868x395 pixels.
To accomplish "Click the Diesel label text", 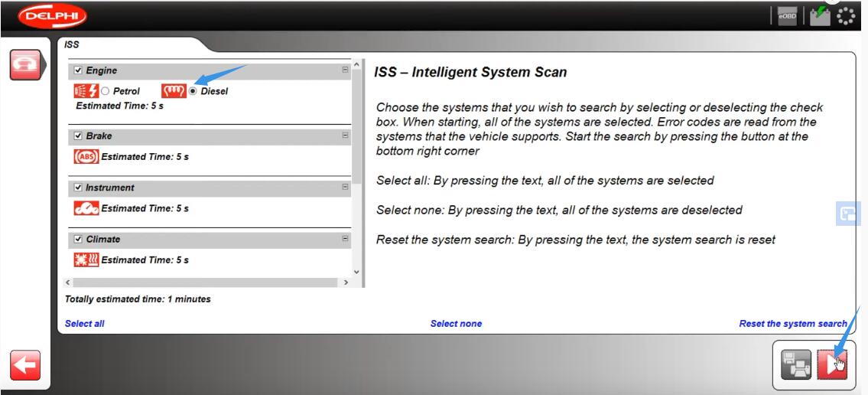I will (x=214, y=91).
